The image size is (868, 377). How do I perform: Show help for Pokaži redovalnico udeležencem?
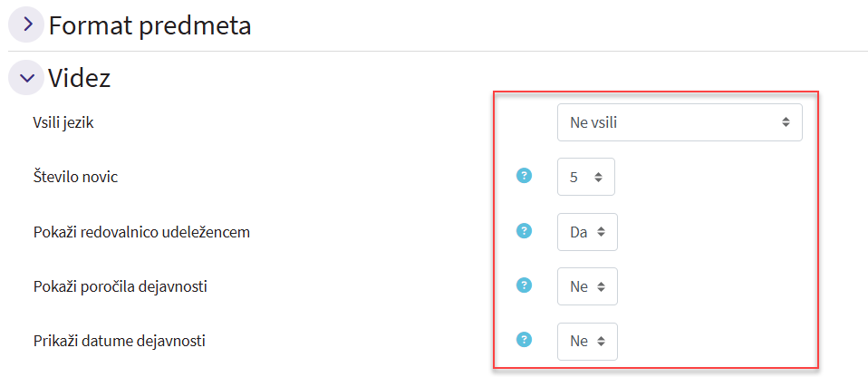coord(524,231)
